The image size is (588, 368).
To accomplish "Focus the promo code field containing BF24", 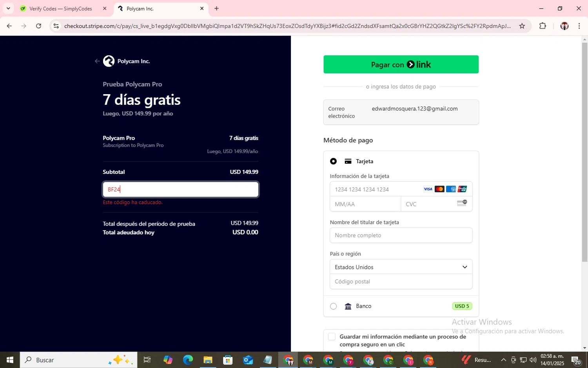I will 181,189.
